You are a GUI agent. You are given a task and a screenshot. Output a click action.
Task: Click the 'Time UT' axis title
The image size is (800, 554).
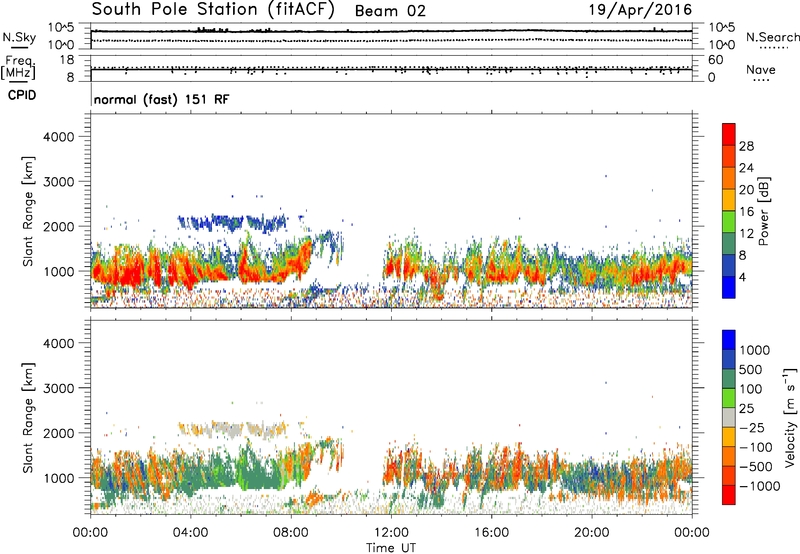tap(391, 548)
